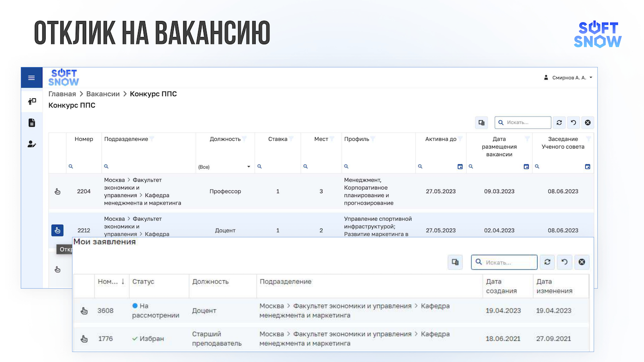Open the column chooser in the vacancies toolbar

click(482, 123)
